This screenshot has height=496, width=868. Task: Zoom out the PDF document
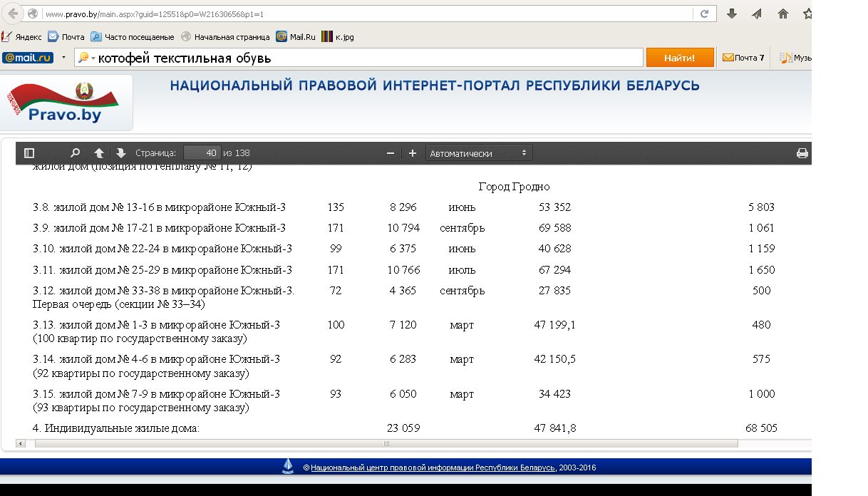click(x=390, y=153)
